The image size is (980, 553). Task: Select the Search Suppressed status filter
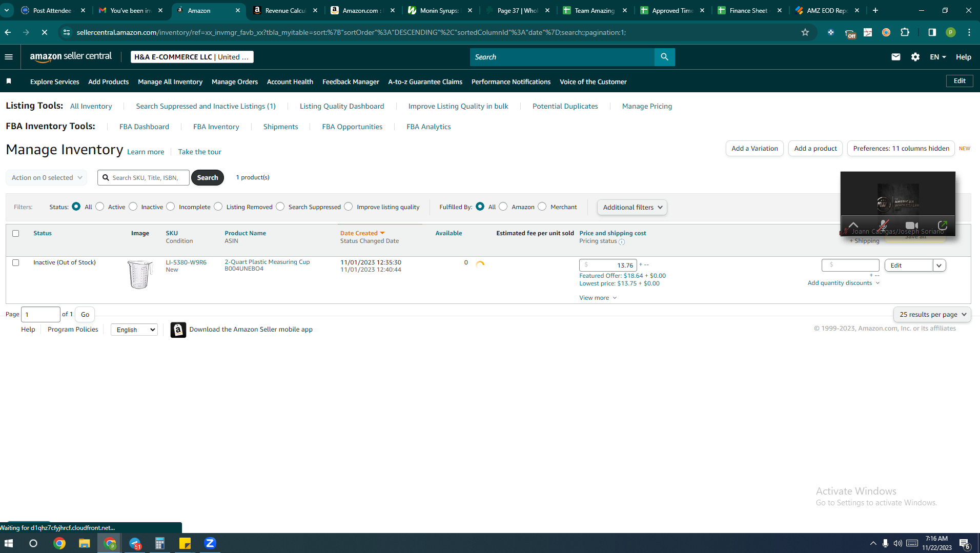[x=280, y=207]
